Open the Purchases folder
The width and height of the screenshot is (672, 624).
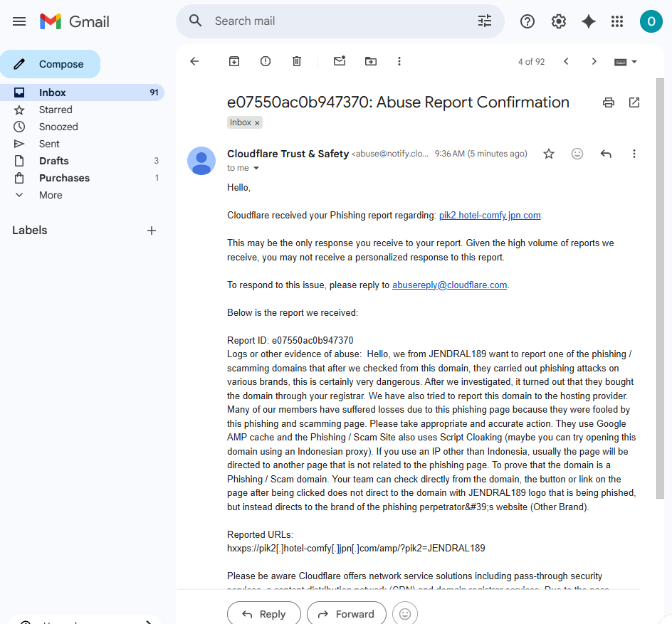pos(82,178)
